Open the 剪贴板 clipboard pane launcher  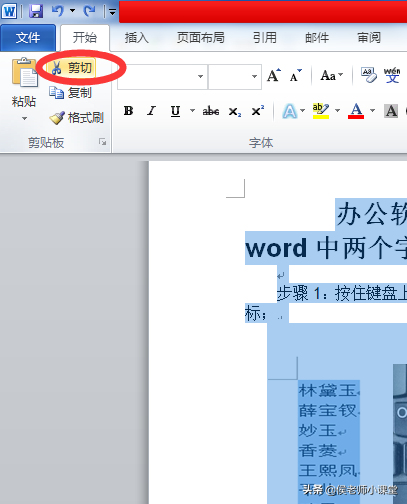102,142
